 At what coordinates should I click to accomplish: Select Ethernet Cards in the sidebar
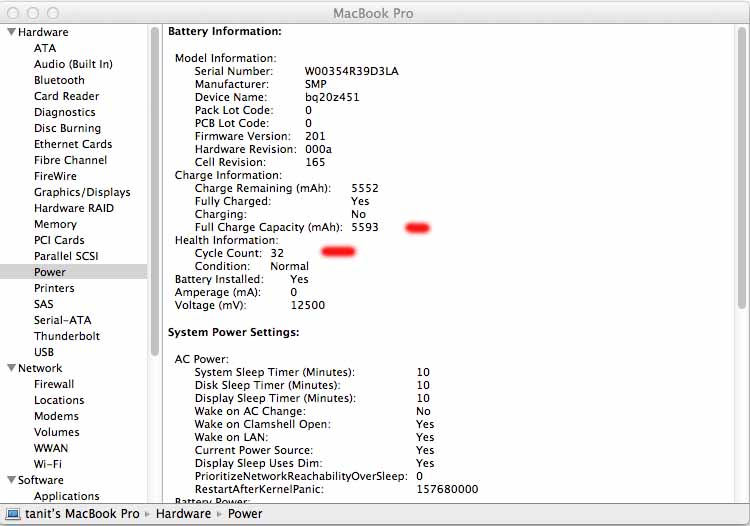pos(73,144)
